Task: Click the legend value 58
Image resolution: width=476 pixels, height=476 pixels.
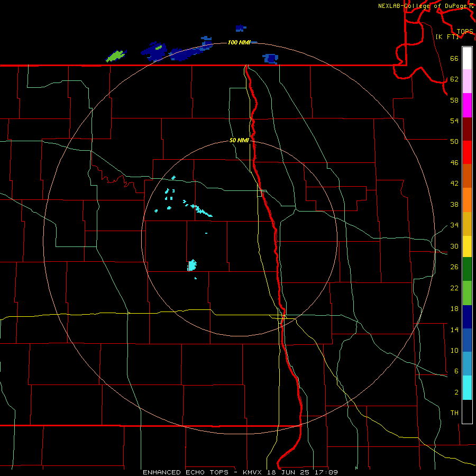Action: point(454,100)
